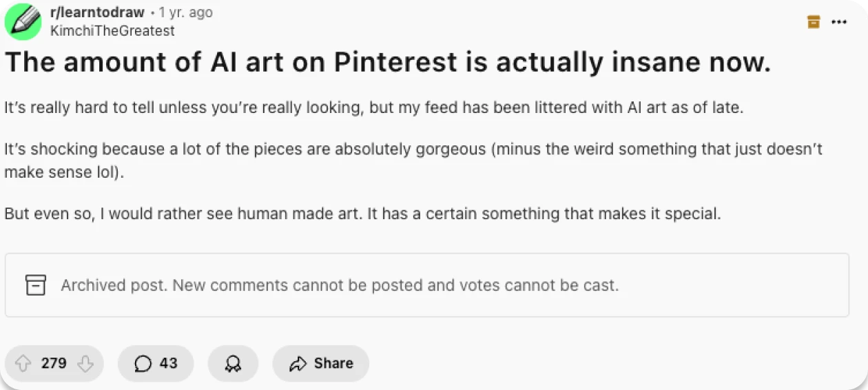Click the orange archive icon in the header
The width and height of the screenshot is (868, 390).
(x=814, y=22)
